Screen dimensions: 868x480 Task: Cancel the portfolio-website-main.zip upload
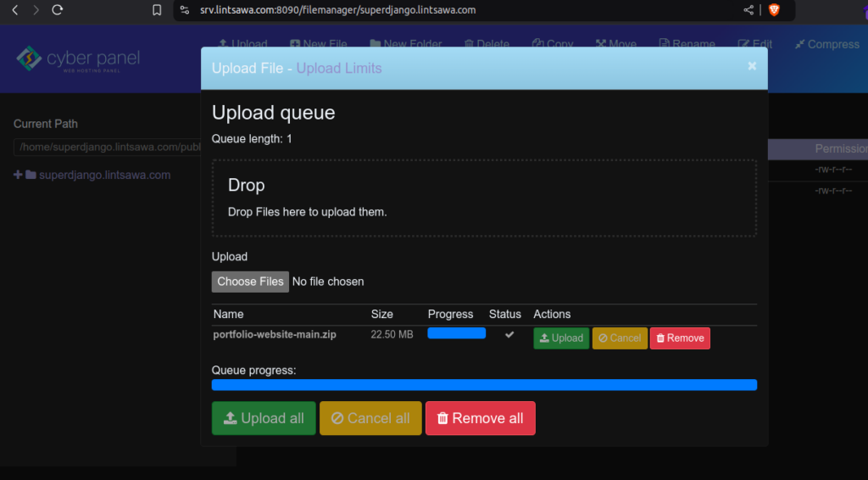pyautogui.click(x=620, y=338)
